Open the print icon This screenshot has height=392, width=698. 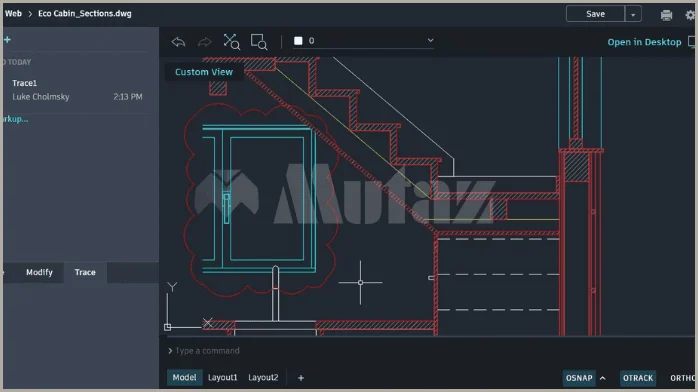click(666, 15)
